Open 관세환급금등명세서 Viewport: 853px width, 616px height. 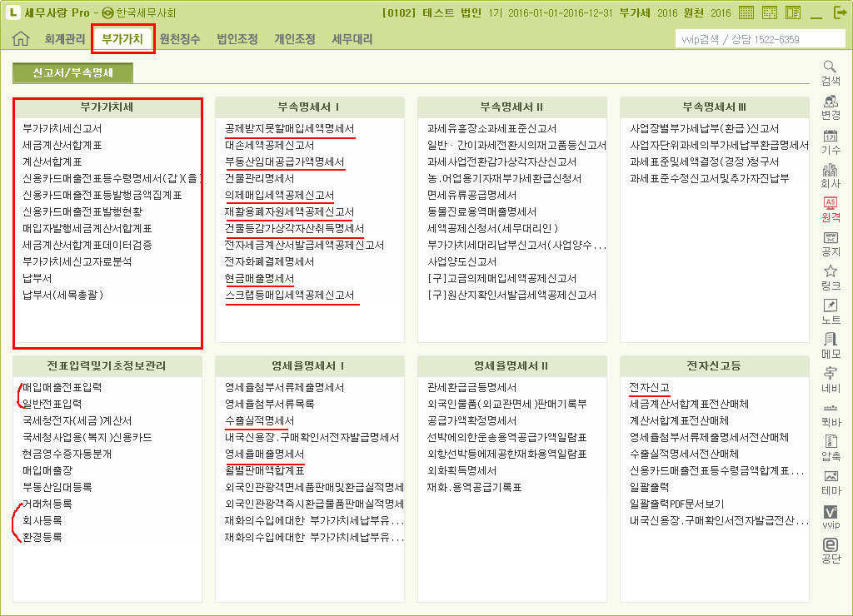[471, 388]
